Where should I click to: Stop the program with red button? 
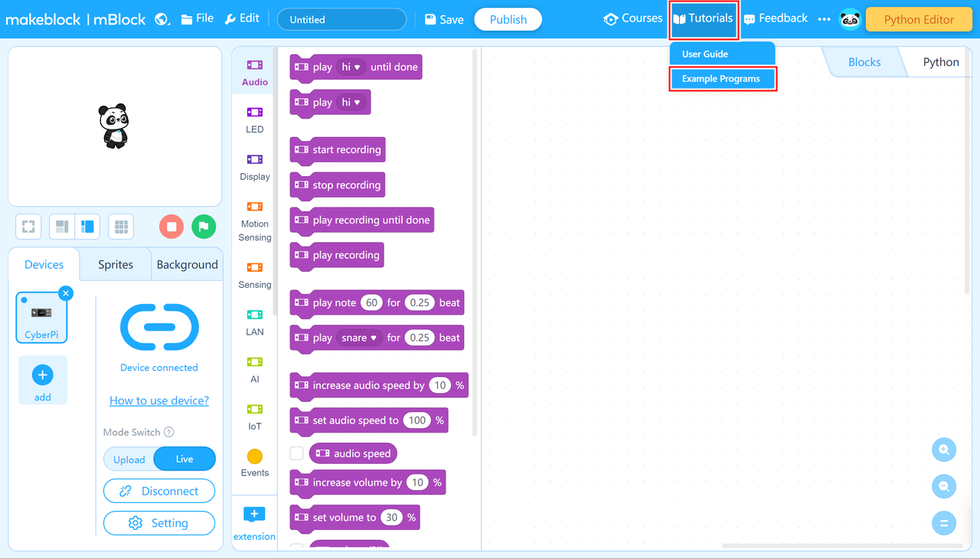[x=171, y=227]
